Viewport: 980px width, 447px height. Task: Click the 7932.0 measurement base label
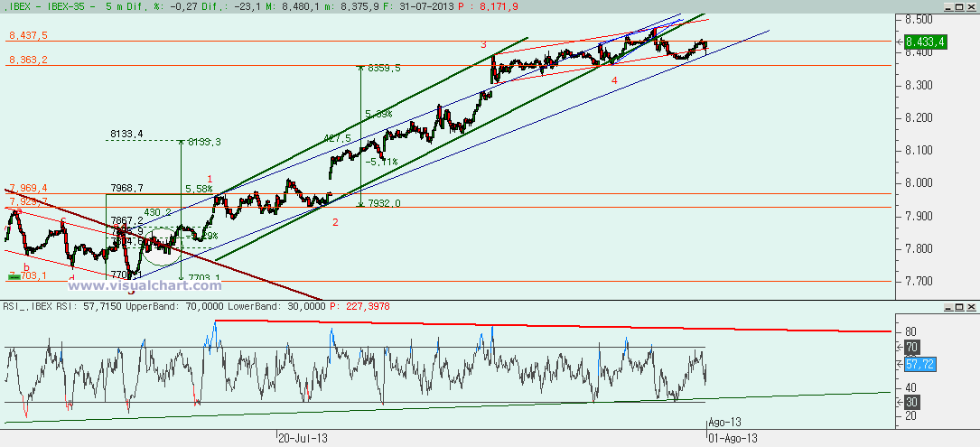pos(385,203)
